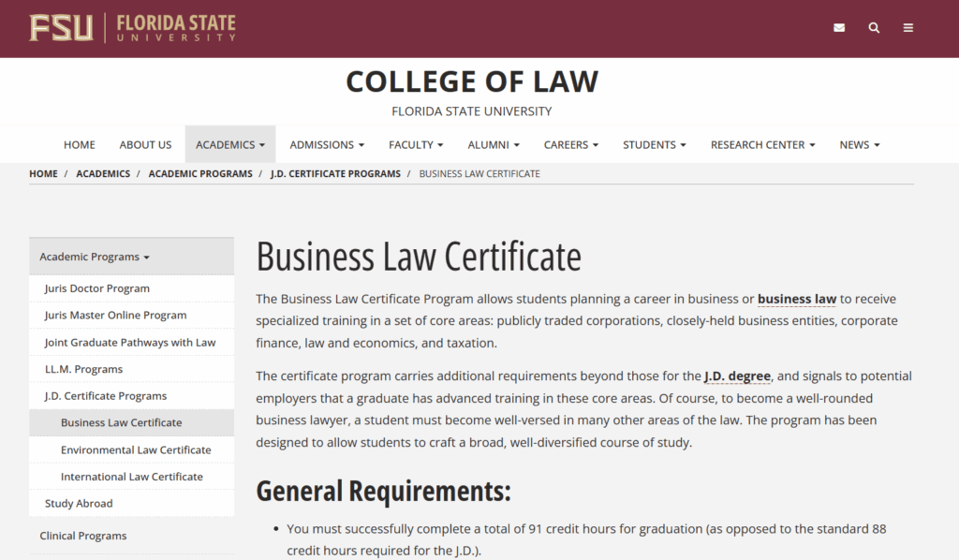Expand the NEWS dropdown menu

[860, 145]
